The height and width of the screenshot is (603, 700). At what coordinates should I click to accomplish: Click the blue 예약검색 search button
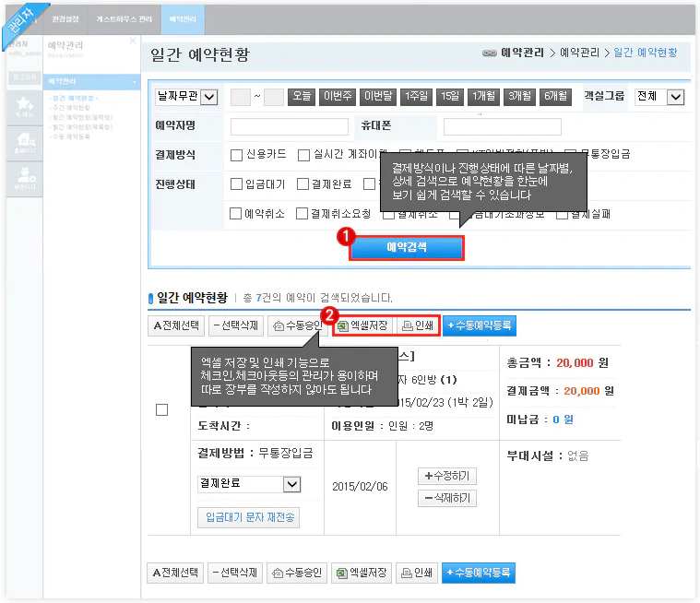click(x=407, y=248)
